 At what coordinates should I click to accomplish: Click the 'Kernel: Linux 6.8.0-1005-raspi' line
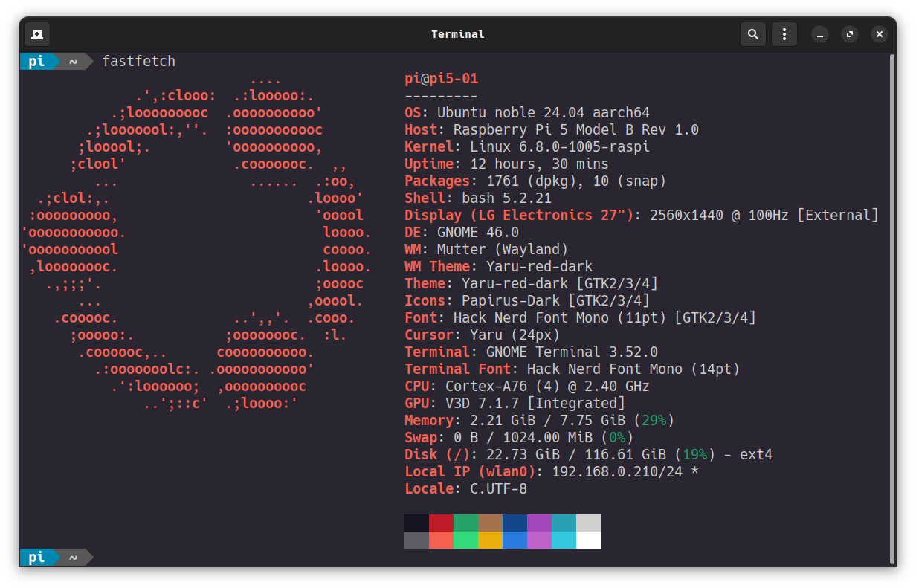[x=527, y=147]
